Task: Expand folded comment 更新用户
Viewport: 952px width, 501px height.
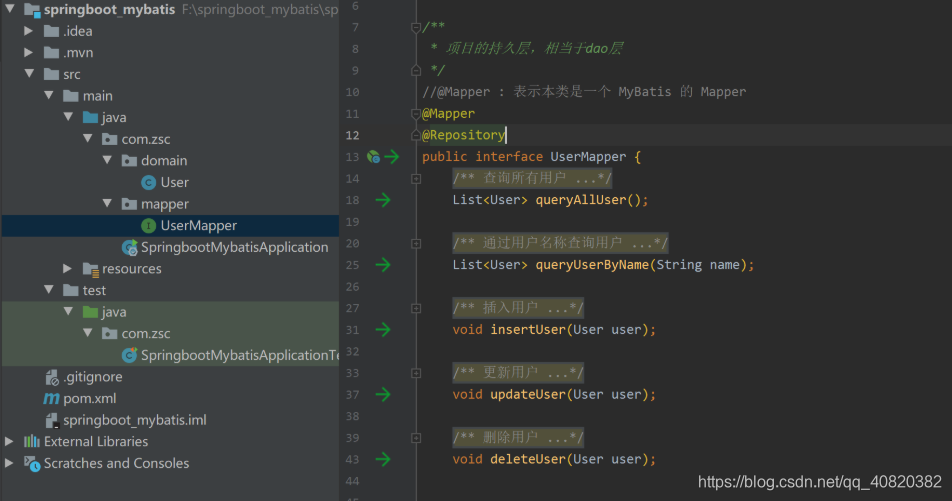Action: pos(416,373)
